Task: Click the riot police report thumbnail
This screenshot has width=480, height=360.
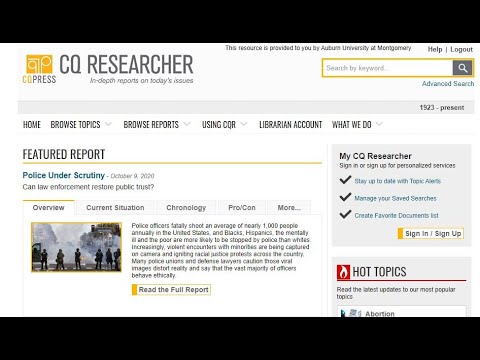Action: [76, 247]
